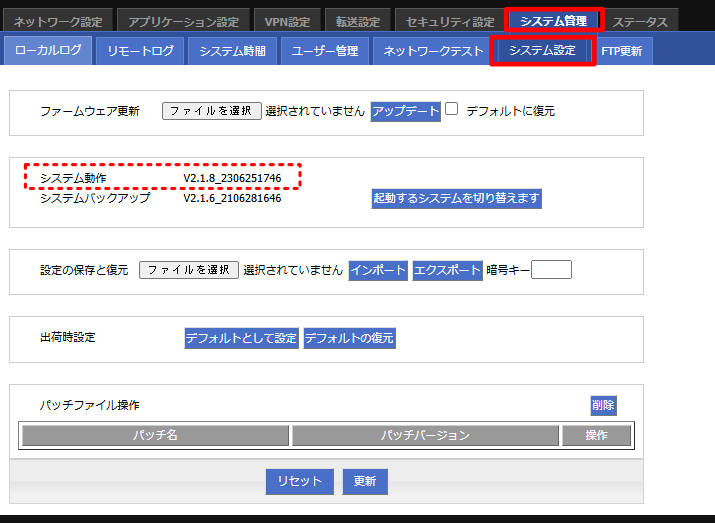Select version text V2.1.8_2306251746
The width and height of the screenshot is (715, 523).
(x=232, y=178)
